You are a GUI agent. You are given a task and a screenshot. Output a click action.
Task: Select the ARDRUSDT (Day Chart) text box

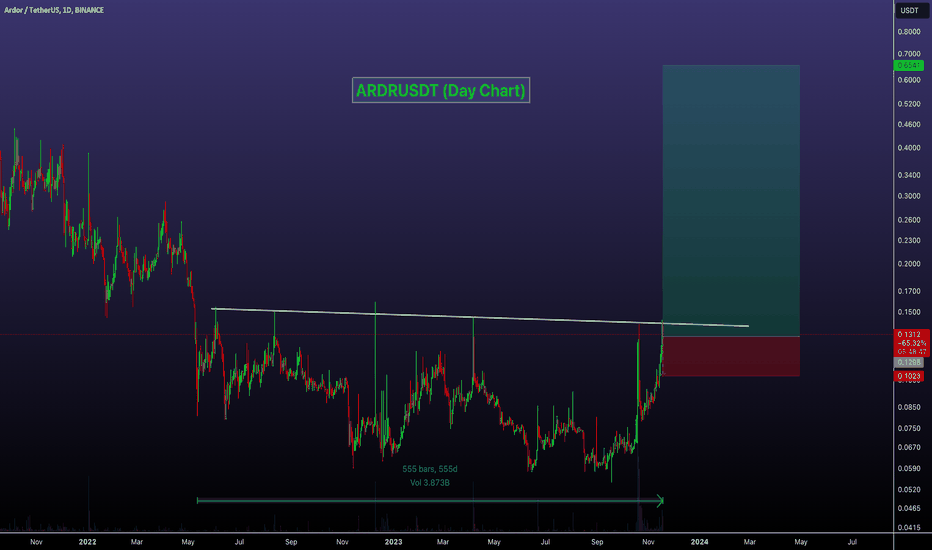tap(440, 90)
